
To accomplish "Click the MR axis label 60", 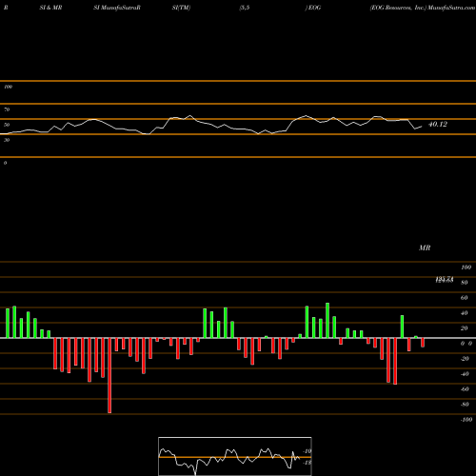I will 465,298.
